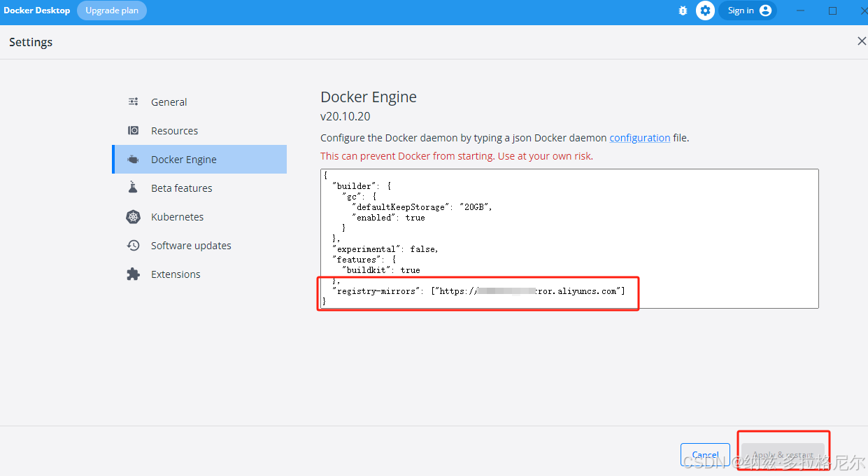Click the Apply & restart button
Viewport: 868px width, 476px height.
pos(783,454)
